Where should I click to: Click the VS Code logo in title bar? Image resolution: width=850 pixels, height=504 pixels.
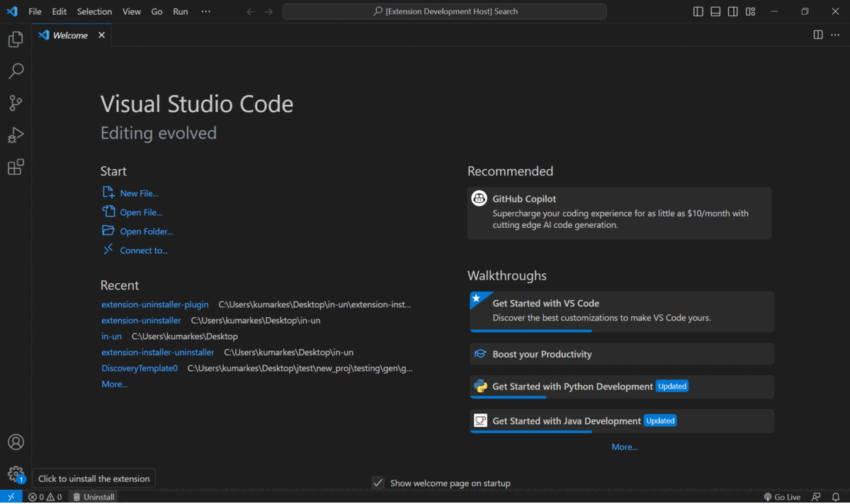pyautogui.click(x=11, y=11)
